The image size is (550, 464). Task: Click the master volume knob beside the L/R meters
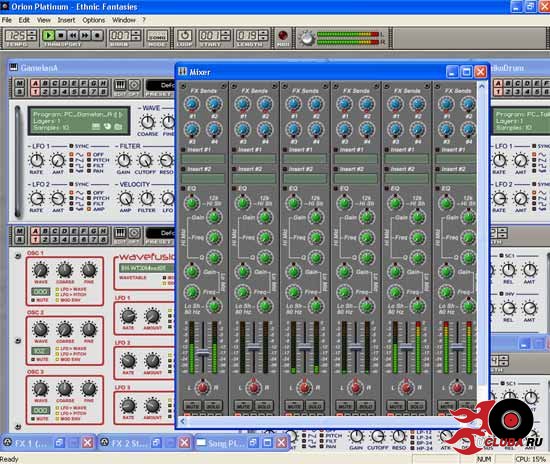click(307, 38)
